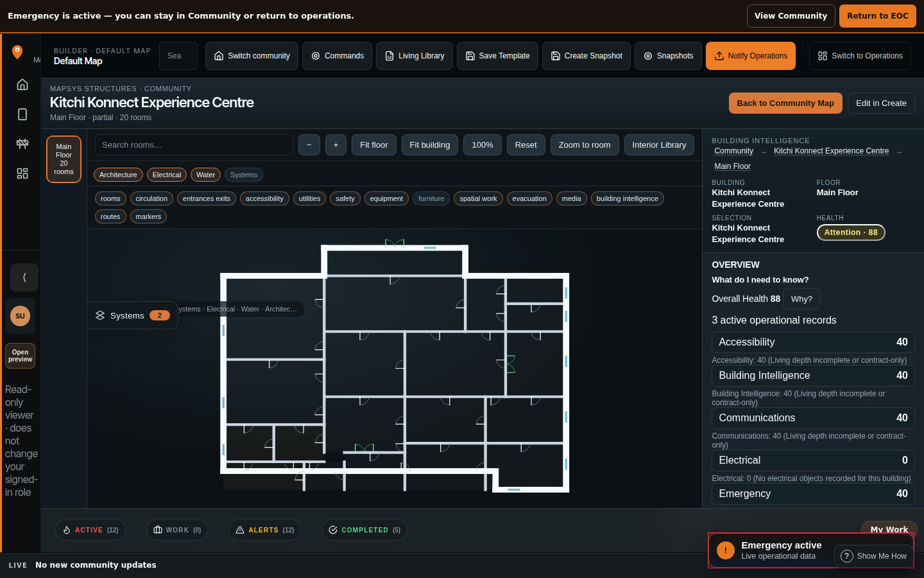
Task: Toggle the Architecture layer chip
Action: (118, 175)
